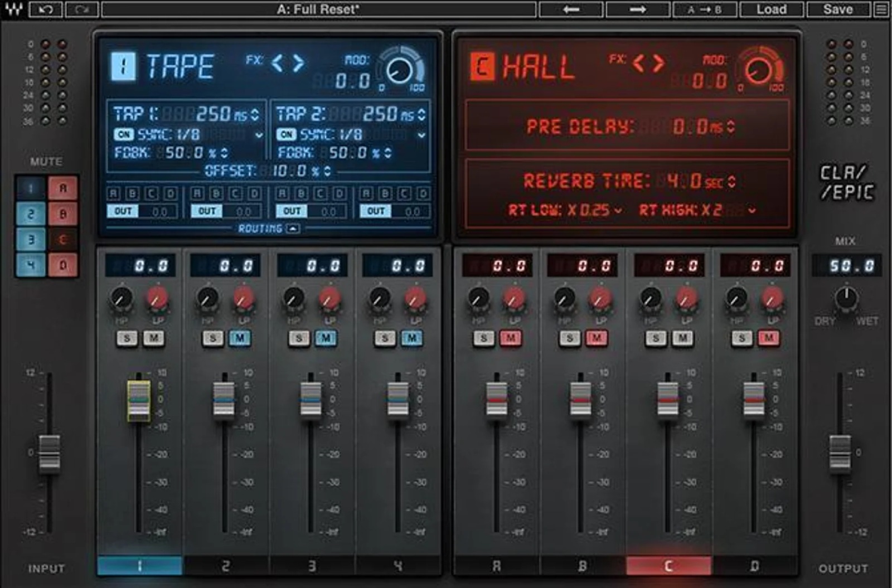Click the delay slot 1 icon beside TAPE
This screenshot has width=892, height=588.
pos(123,66)
